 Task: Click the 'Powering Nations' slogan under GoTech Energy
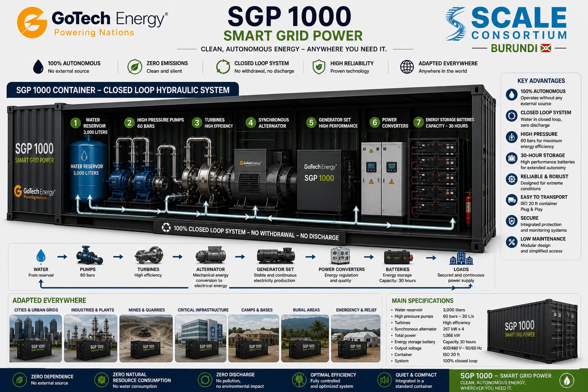tap(94, 33)
